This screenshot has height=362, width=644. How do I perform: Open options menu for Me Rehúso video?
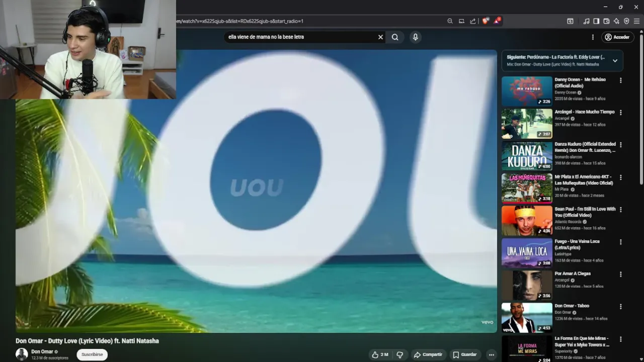pos(620,80)
